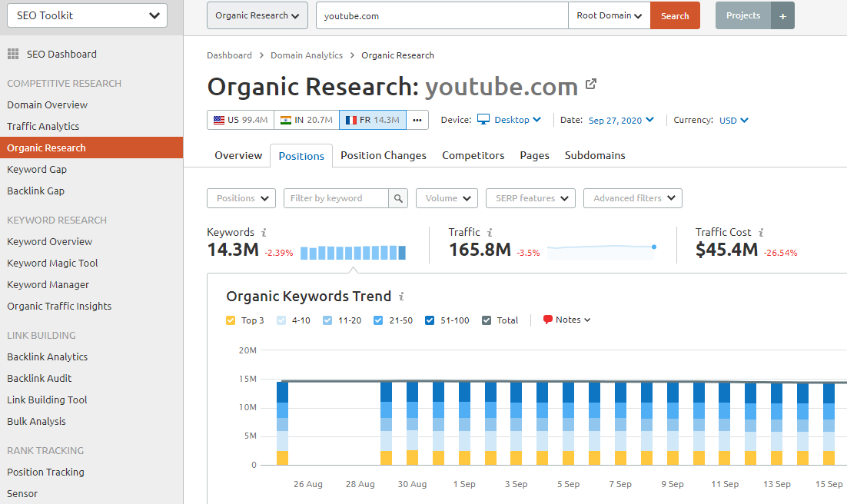This screenshot has height=504, width=847.
Task: Toggle the 51-100 positions checkbox
Action: (430, 320)
